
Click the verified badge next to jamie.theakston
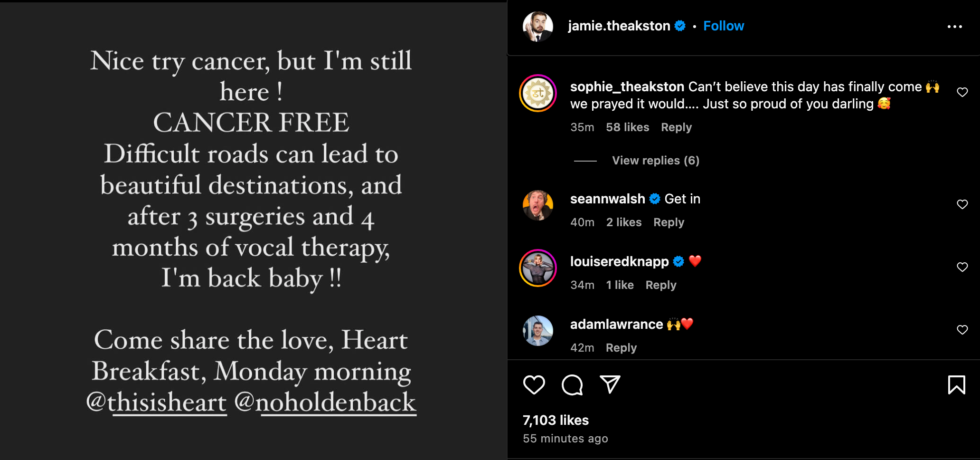pyautogui.click(x=680, y=26)
